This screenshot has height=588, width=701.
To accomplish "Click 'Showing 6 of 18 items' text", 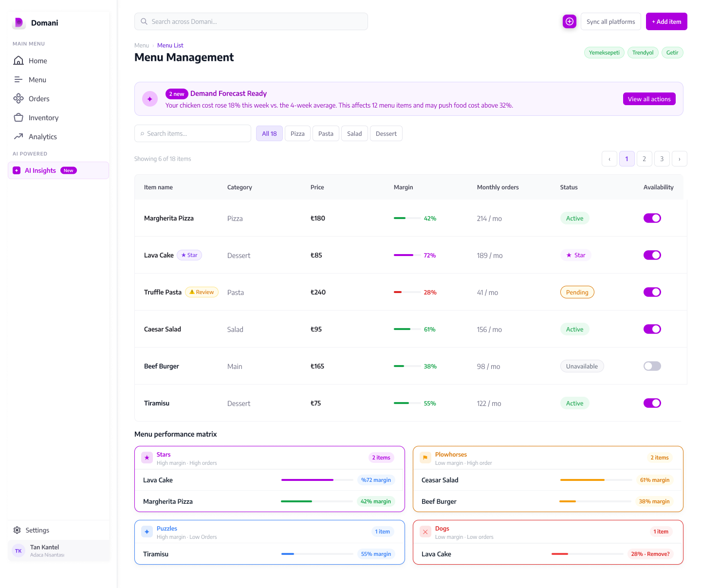I will click(163, 159).
